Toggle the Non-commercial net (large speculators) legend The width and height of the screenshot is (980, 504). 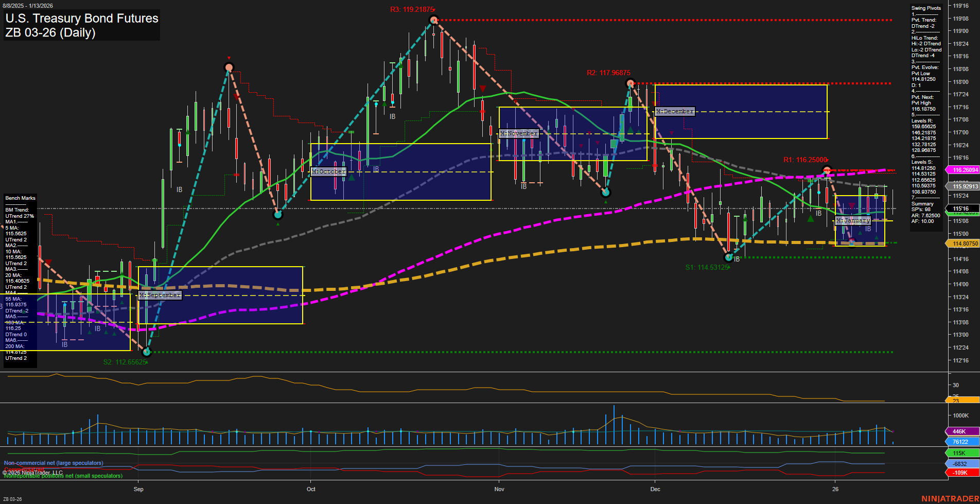[54, 463]
